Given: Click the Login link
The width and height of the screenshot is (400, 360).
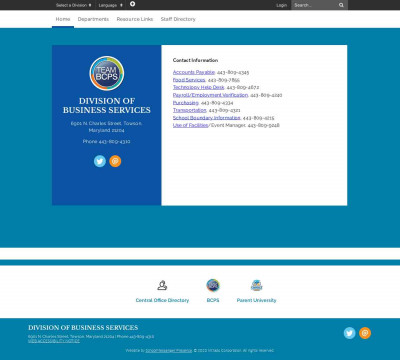Looking at the screenshot, I should coord(281,5).
